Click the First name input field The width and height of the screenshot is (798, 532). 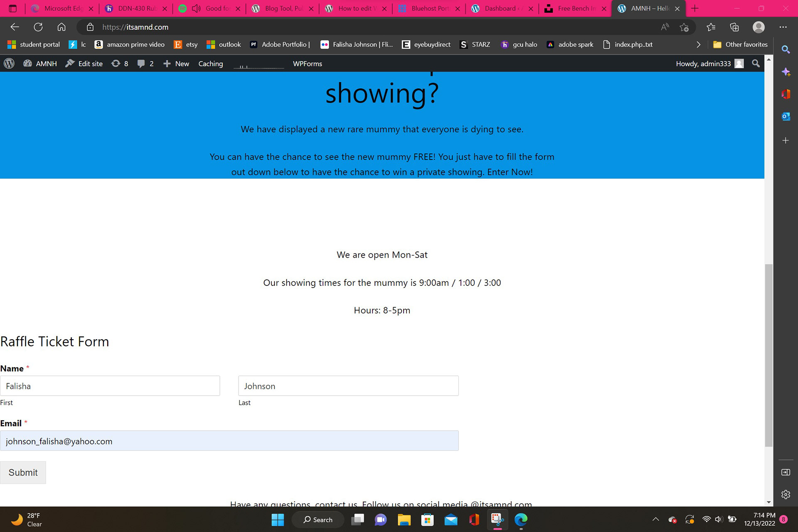pyautogui.click(x=110, y=386)
